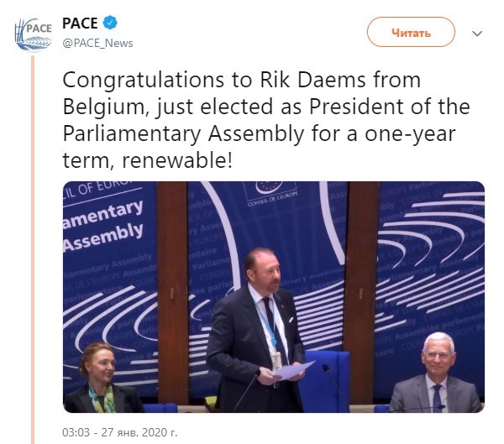Click the PACE account display name
504x444 pixels.
[x=80, y=24]
